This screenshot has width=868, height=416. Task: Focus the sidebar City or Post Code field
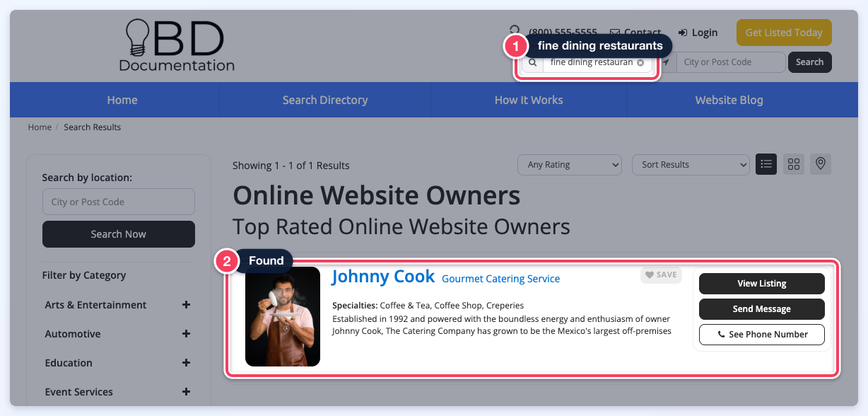click(119, 202)
